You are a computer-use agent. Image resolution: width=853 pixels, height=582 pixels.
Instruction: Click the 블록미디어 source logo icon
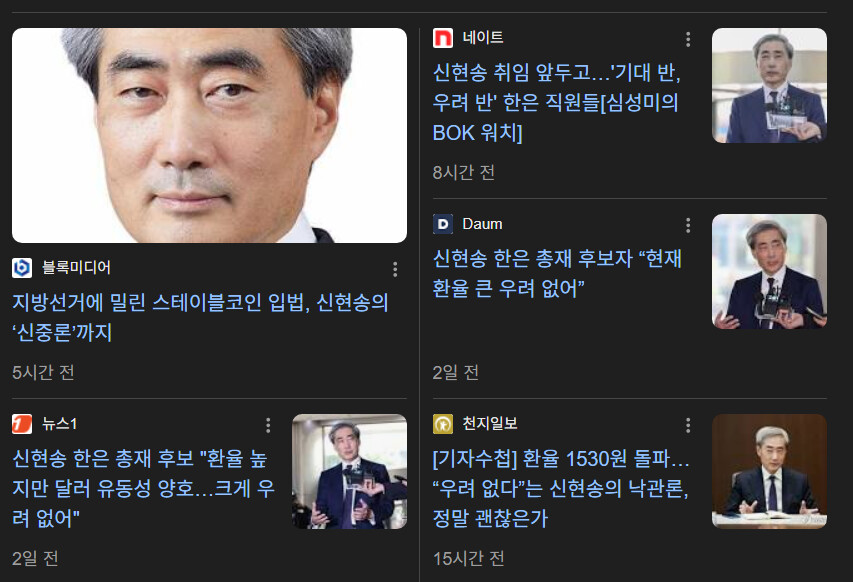[x=22, y=268]
